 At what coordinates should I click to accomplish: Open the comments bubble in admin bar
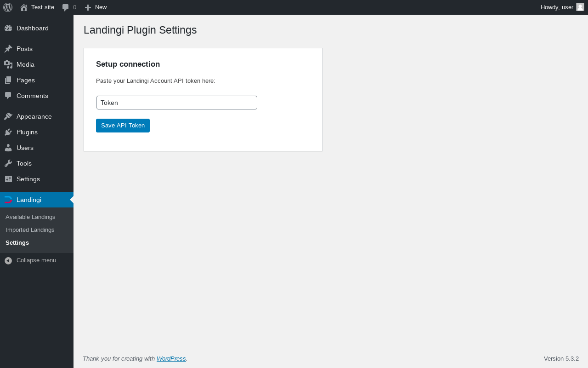pyautogui.click(x=66, y=7)
